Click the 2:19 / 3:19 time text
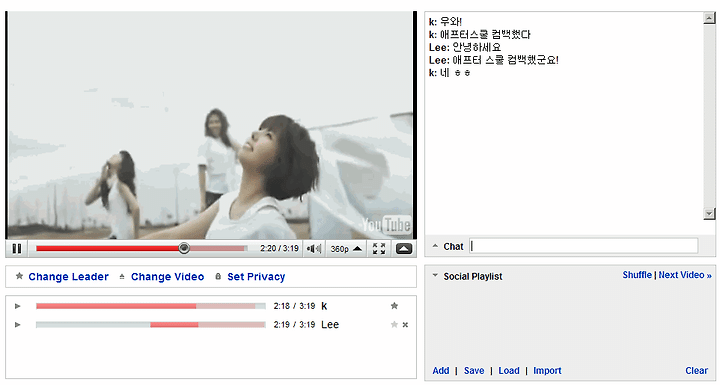This screenshot has height=385, width=720. (294, 325)
